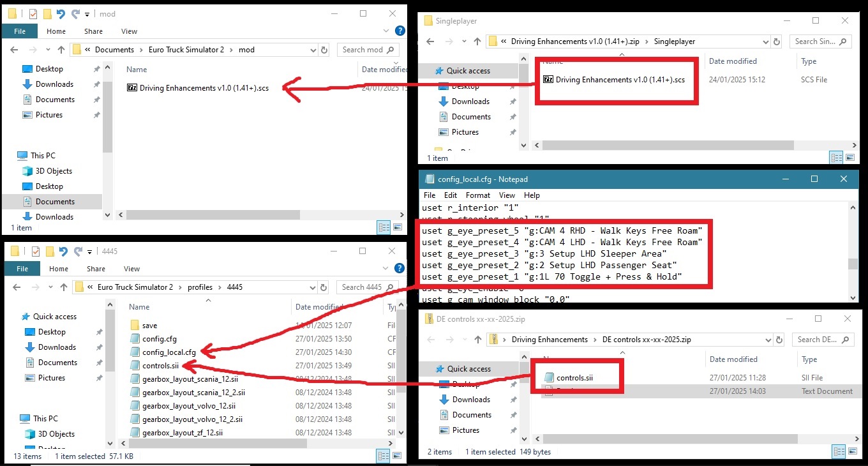Screen dimensions: 868x466
Task: Click Redo icon in mod window titlebar
Action: 75,13
